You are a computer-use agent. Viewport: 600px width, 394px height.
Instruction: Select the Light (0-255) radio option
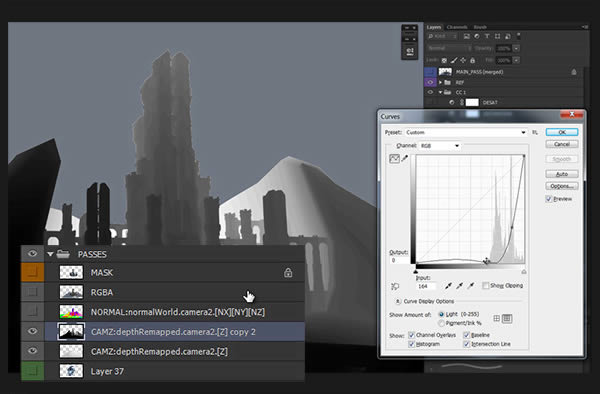pyautogui.click(x=441, y=314)
